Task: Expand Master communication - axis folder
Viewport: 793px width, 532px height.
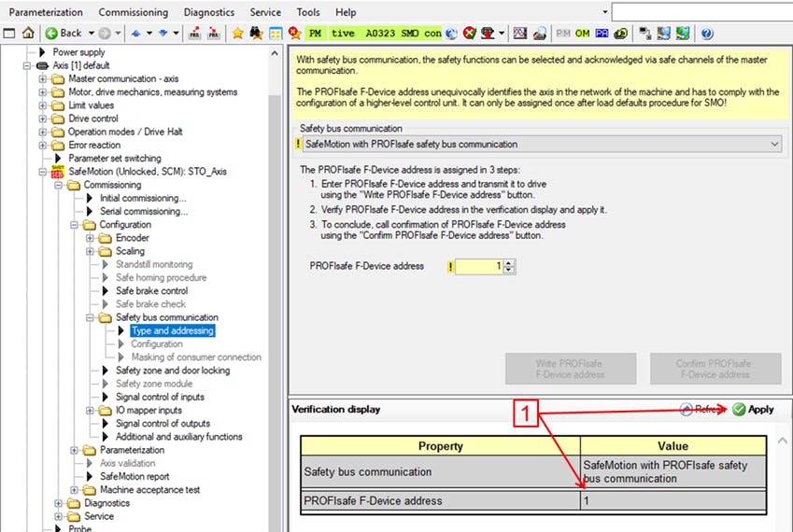Action: tap(43, 78)
